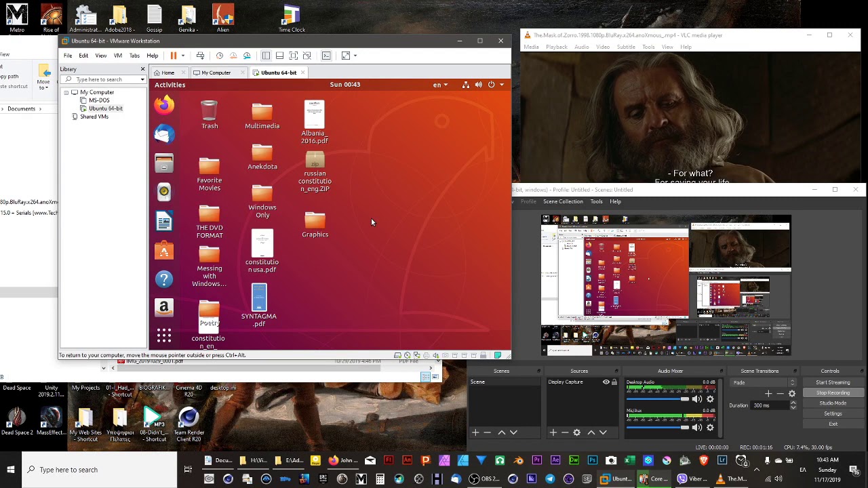
Task: Pause the virtual machine in VMware toolbar
Action: tap(174, 56)
